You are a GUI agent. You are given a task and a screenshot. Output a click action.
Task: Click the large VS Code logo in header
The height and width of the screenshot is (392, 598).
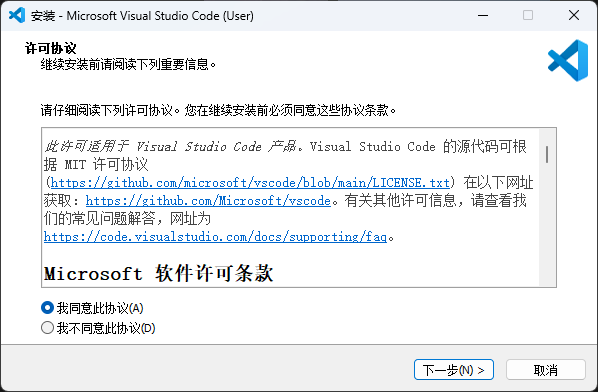point(568,60)
